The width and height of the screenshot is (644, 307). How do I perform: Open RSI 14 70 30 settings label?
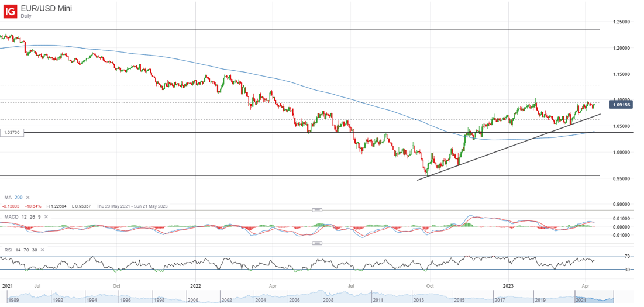pos(20,250)
